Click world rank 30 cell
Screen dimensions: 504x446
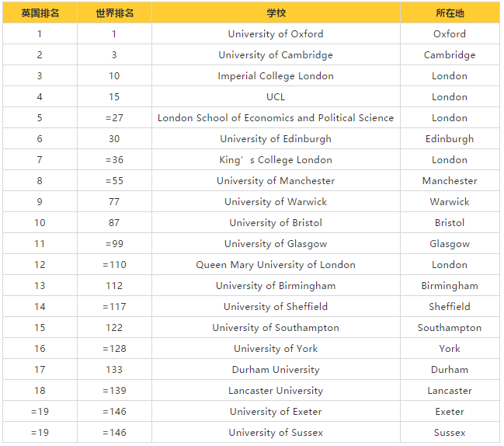[114, 138]
